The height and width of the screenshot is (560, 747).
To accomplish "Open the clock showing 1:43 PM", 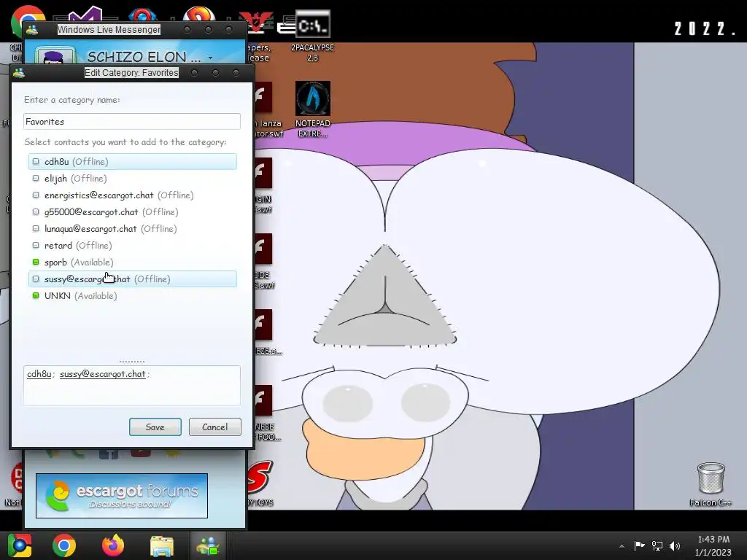I will [713, 545].
